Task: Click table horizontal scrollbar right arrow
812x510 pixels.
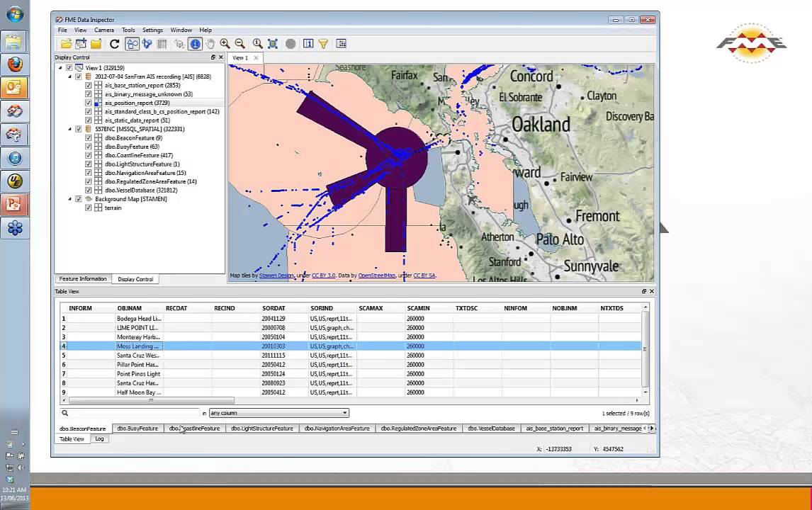Action: [x=637, y=400]
